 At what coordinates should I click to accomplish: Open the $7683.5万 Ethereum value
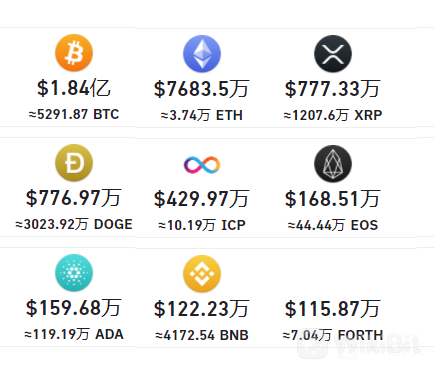click(x=202, y=89)
